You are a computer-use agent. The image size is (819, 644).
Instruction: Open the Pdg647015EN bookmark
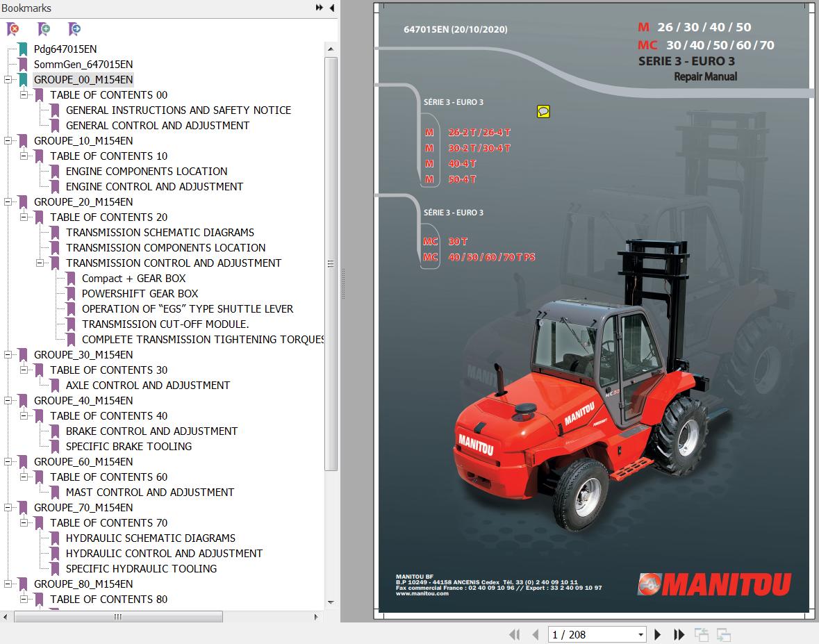coord(65,49)
